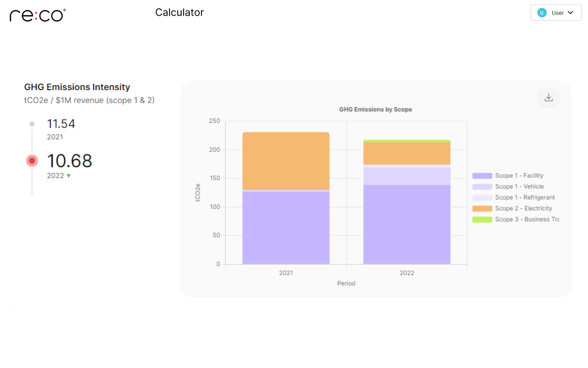Click the green down-trend arrow for 2022
This screenshot has height=368, width=588.
69,176
